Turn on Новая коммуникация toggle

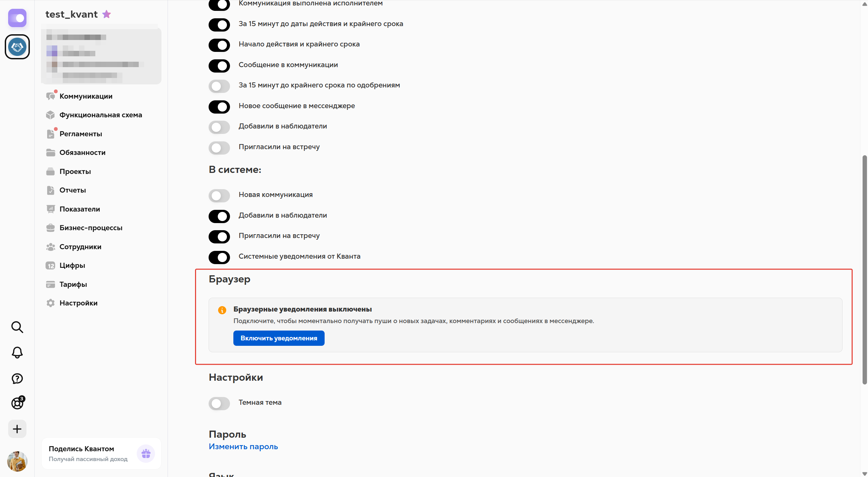point(219,195)
